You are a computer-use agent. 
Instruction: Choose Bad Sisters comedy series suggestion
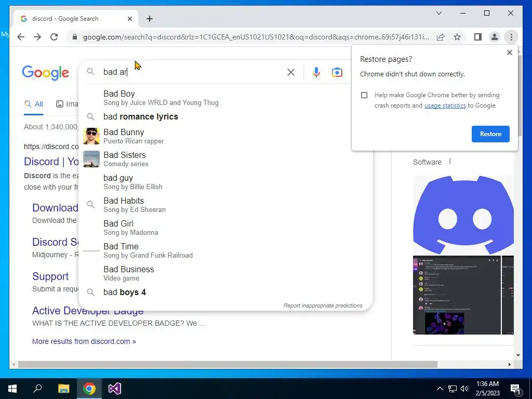coord(225,159)
